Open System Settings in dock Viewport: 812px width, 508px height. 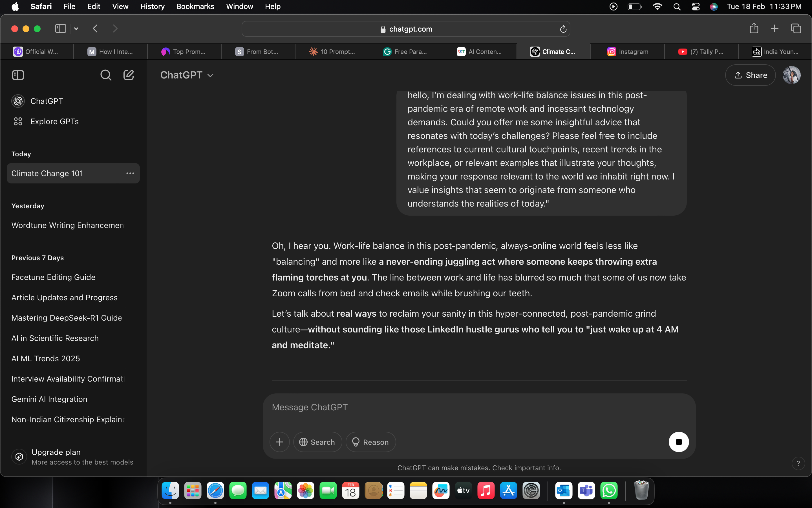coord(531,491)
